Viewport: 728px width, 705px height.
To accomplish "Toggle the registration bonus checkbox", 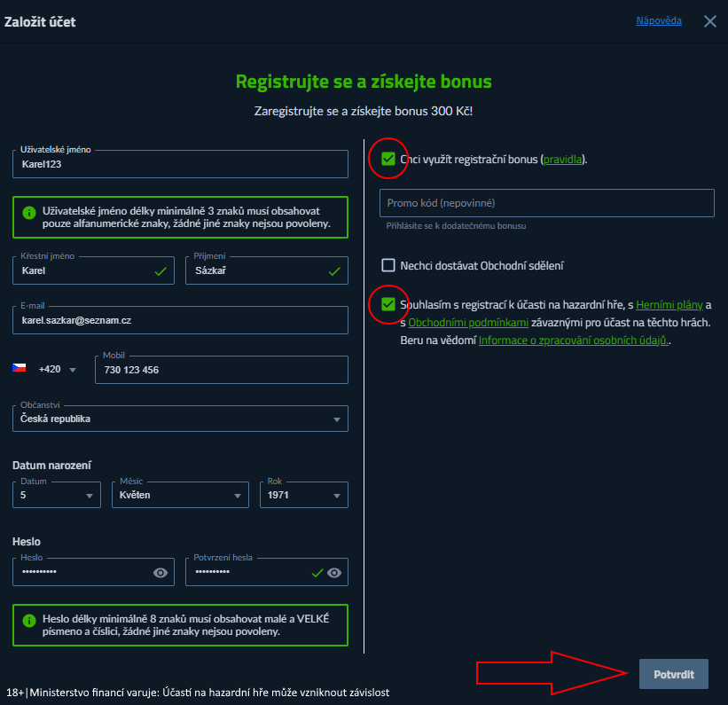I will click(x=388, y=159).
